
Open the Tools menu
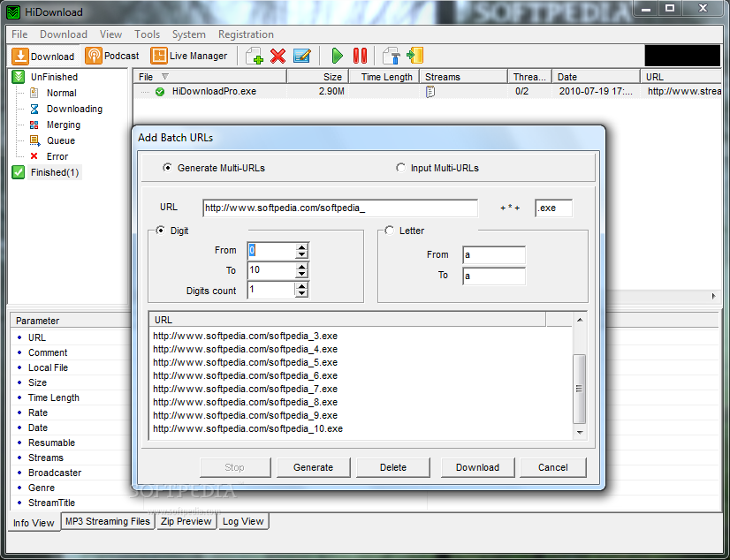pyautogui.click(x=147, y=34)
